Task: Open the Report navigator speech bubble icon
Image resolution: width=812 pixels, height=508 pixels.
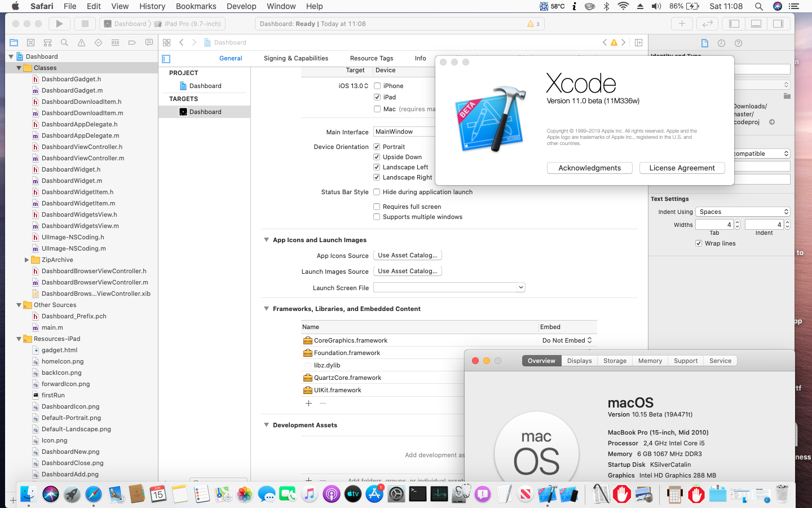Action: click(x=149, y=42)
